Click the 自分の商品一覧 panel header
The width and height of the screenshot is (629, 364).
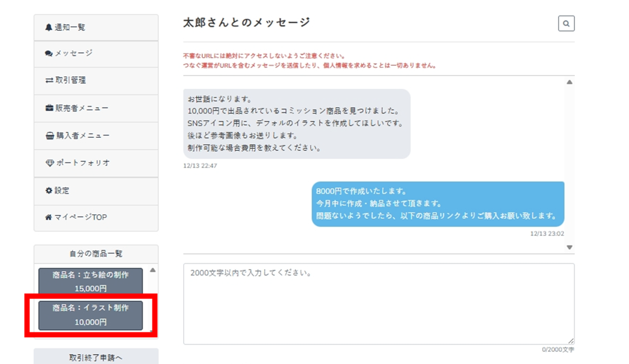(96, 254)
